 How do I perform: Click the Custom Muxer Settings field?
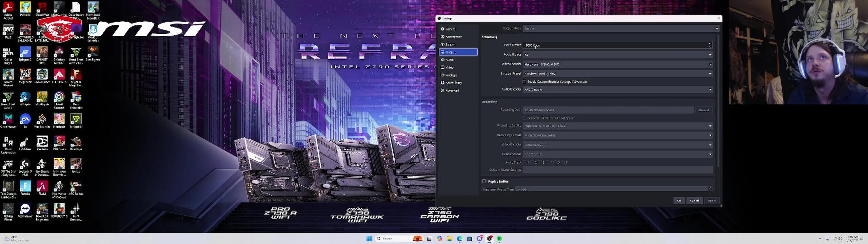pos(618,170)
